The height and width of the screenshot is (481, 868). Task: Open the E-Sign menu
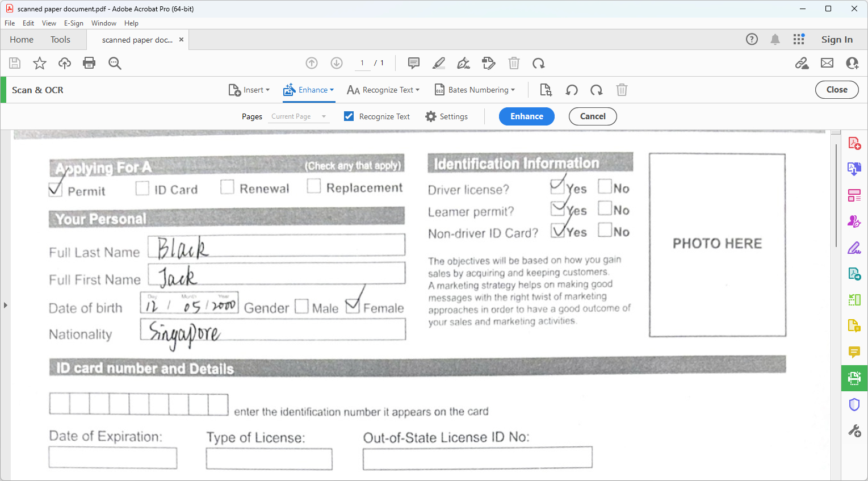[74, 23]
